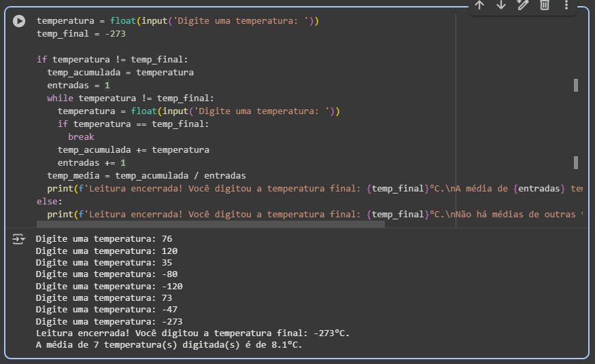The width and height of the screenshot is (595, 364).
Task: Click the upper marker on right scroll gutter
Action: click(576, 85)
